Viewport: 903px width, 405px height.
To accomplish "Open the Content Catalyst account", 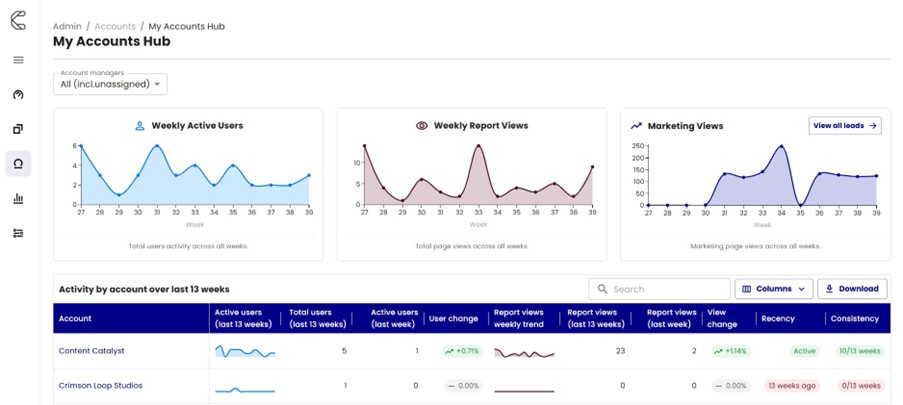I will 92,351.
